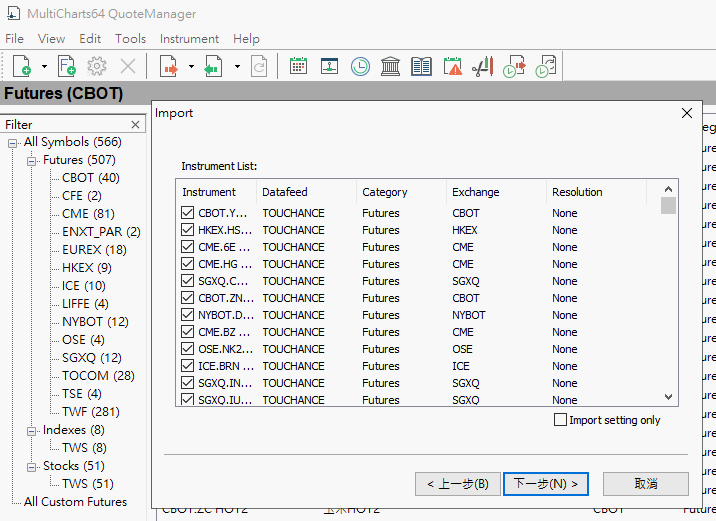
Task: Uncheck the NYBOT.D… instrument checkbox
Action: point(188,315)
